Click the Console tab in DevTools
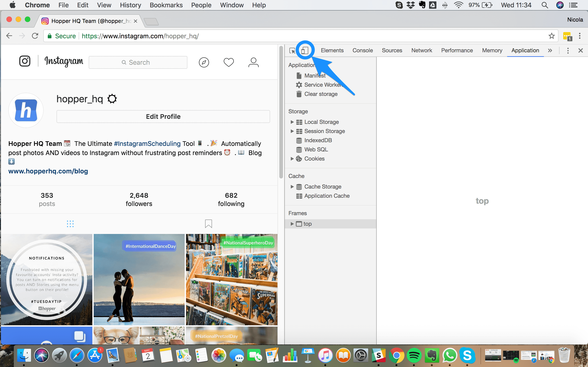 coord(363,50)
